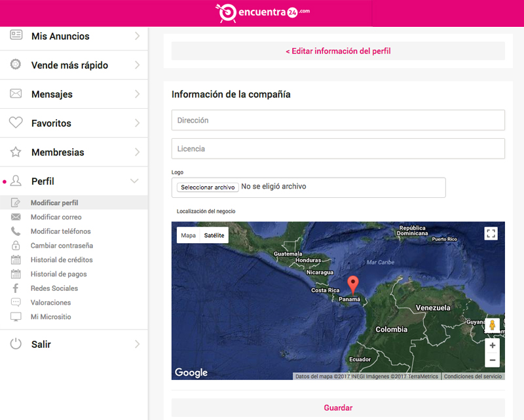This screenshot has width=524, height=420.
Task: Click the Modificar correo envelope icon
Action: (16, 217)
